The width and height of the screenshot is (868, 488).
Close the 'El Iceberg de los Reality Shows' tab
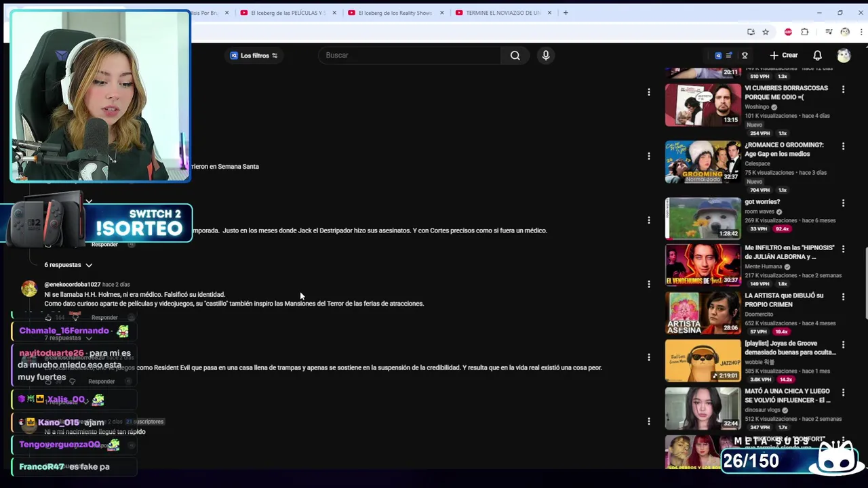coord(442,12)
